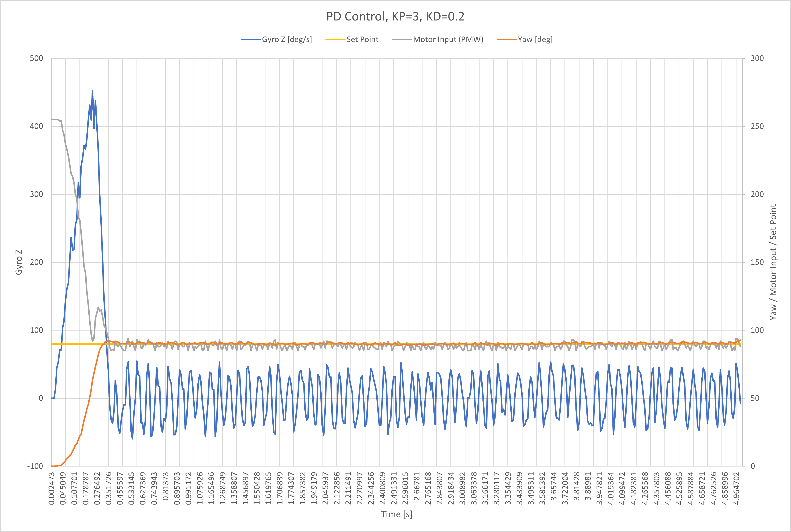Click the time label 0.81373

click(x=165, y=486)
